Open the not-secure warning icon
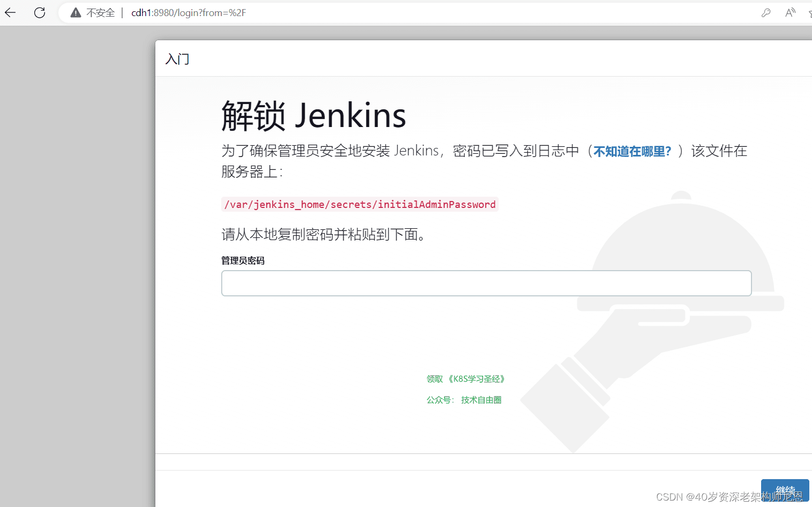Image resolution: width=812 pixels, height=507 pixels. coord(76,13)
